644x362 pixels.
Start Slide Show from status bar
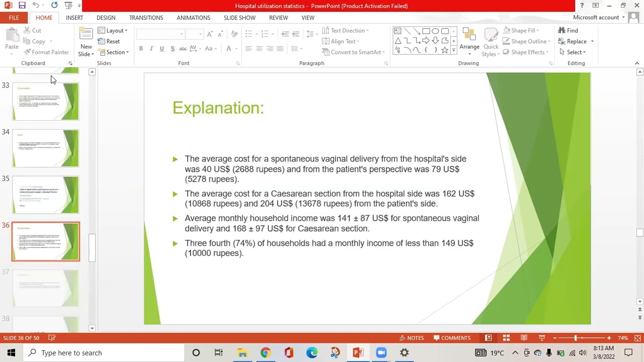tap(542, 338)
